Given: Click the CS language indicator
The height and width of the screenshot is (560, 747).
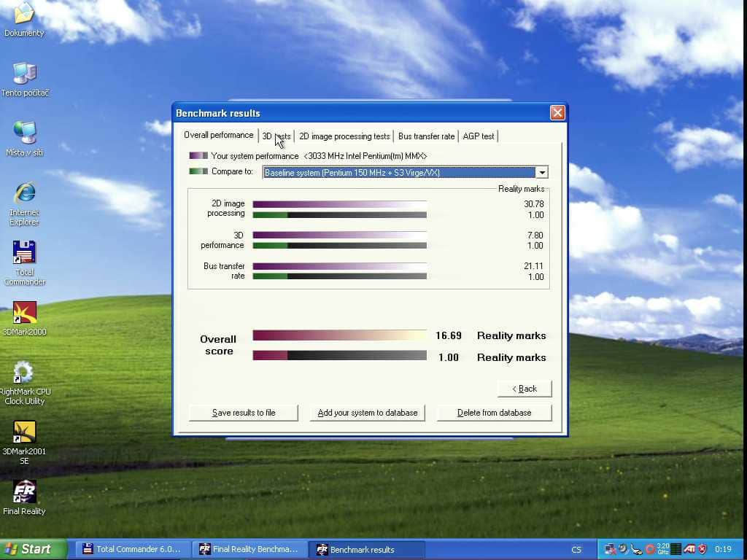Looking at the screenshot, I should tap(576, 550).
